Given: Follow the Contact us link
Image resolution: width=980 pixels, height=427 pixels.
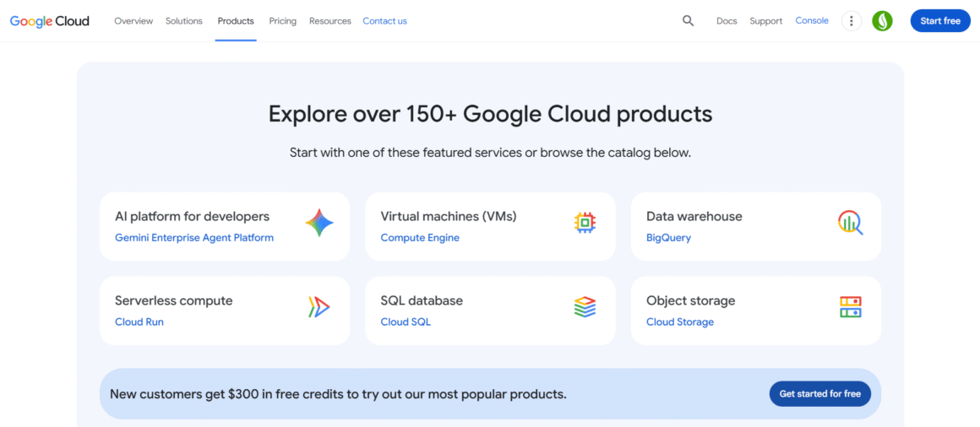Looking at the screenshot, I should pos(385,21).
